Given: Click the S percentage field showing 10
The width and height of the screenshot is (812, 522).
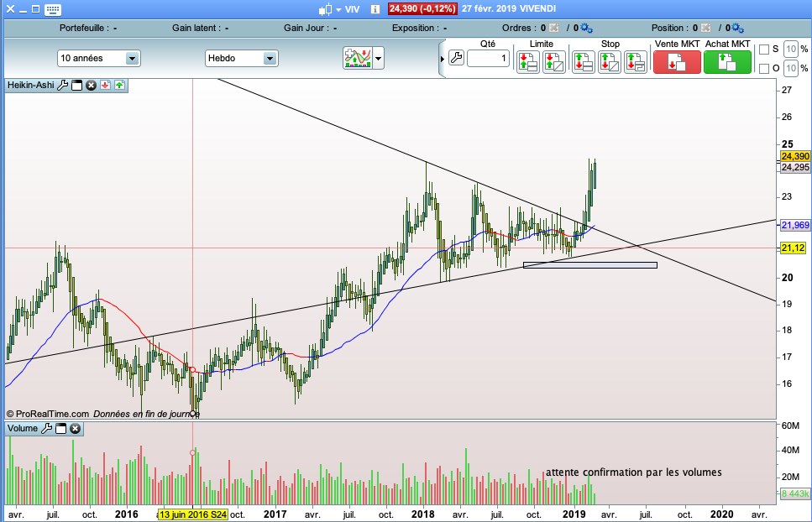Looking at the screenshot, I should click(x=791, y=50).
